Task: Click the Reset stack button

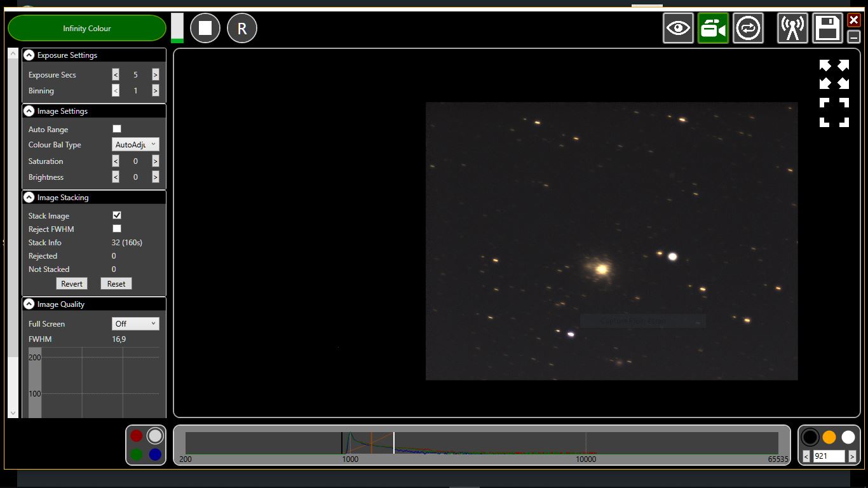Action: click(116, 284)
